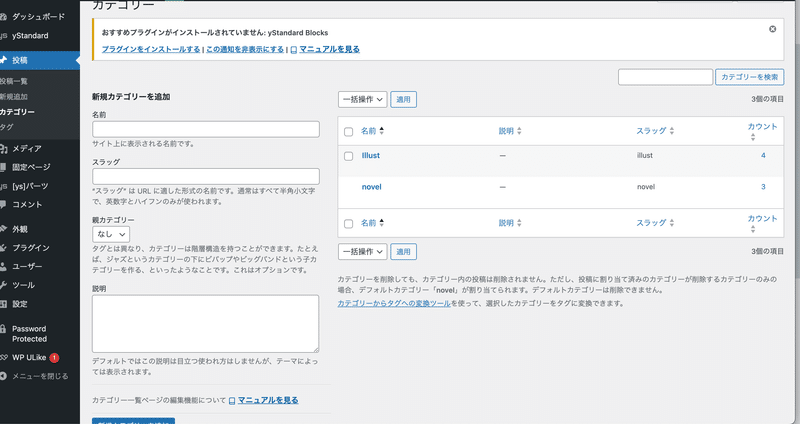Open the novel category link
Viewport: 800px width, 424px height.
pyautogui.click(x=371, y=187)
